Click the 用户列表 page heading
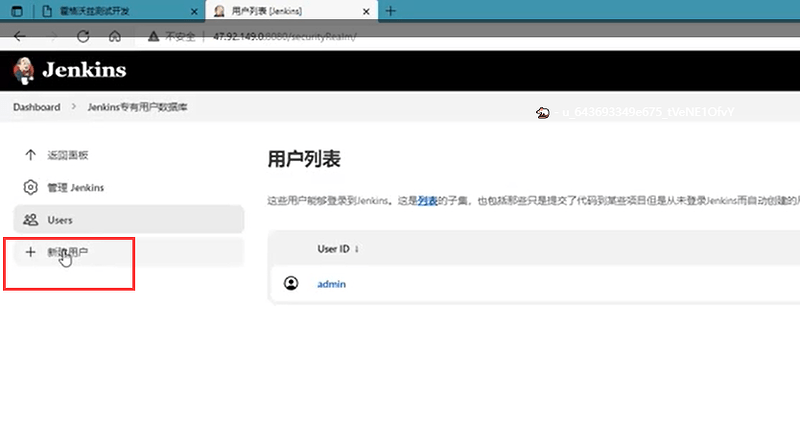 [304, 159]
